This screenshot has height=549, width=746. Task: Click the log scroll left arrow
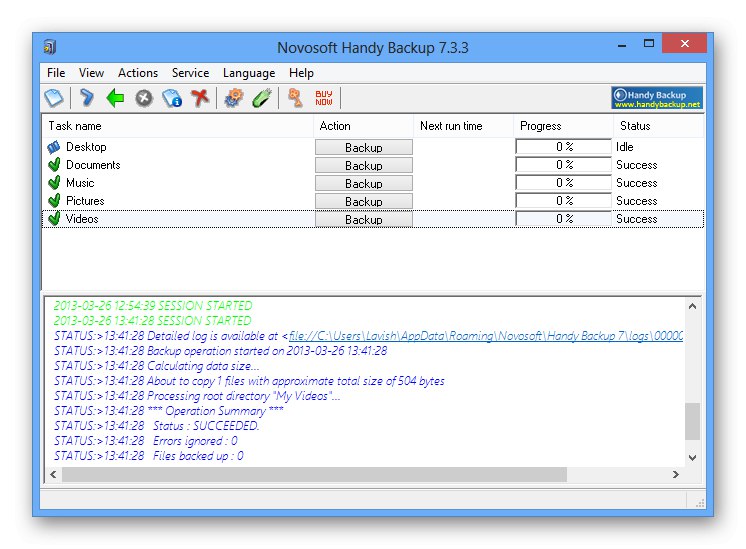[53, 474]
